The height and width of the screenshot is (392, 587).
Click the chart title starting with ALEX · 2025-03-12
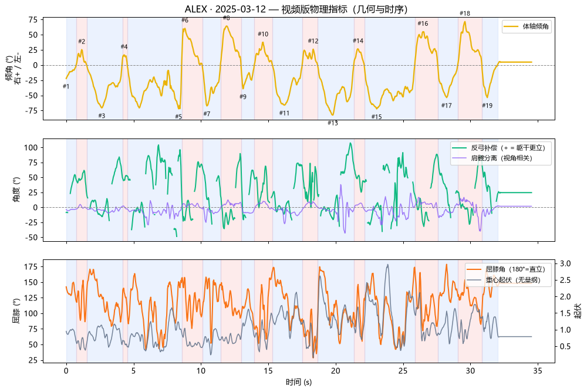(296, 9)
